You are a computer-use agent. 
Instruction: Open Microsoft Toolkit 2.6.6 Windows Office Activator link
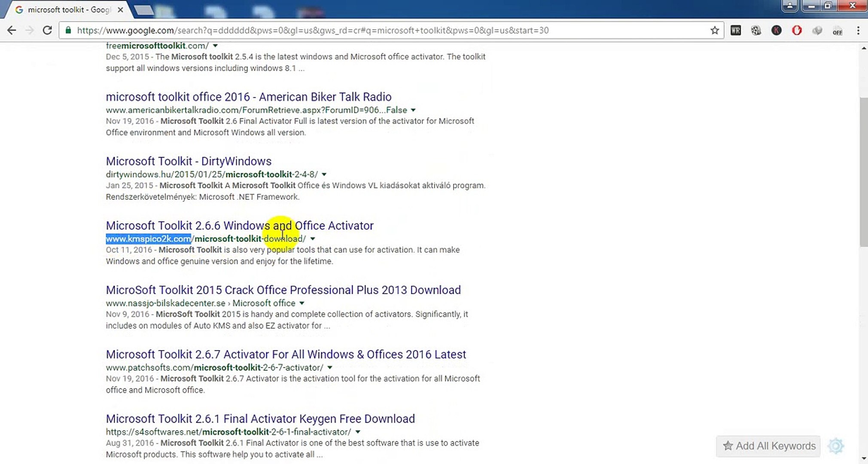pos(239,225)
